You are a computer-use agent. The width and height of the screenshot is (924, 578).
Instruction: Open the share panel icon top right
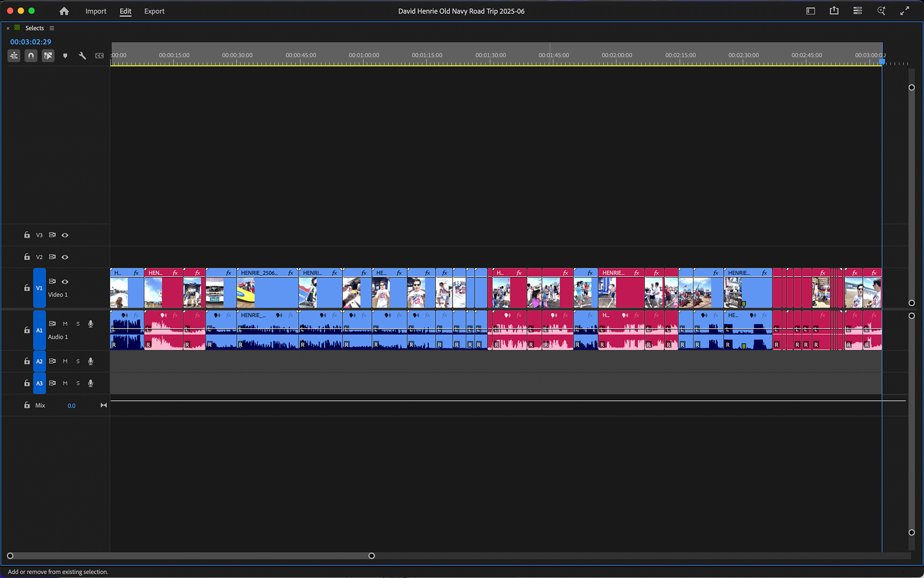click(x=834, y=11)
